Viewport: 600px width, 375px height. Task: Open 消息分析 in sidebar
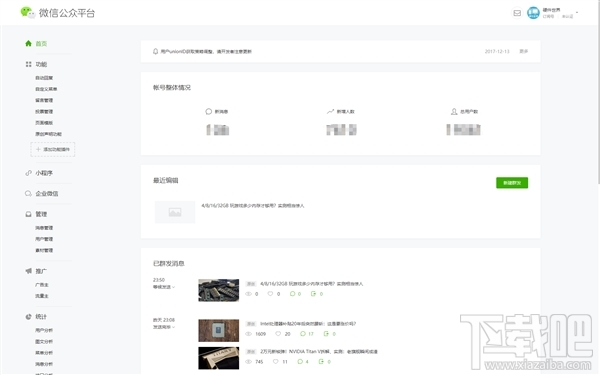[44, 364]
